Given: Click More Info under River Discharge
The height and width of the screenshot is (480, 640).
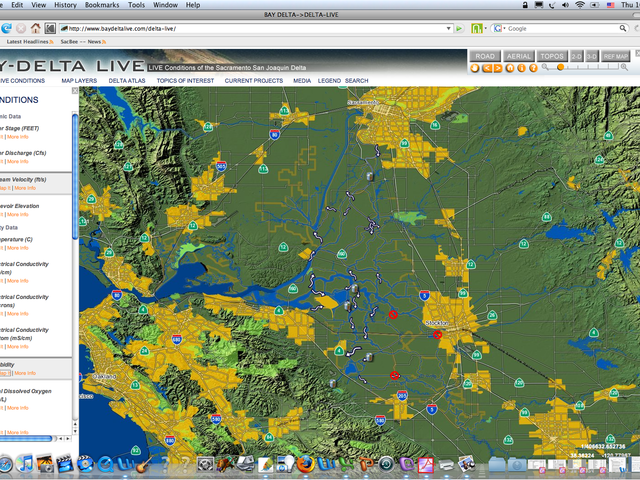Looking at the screenshot, I should click(18, 162).
